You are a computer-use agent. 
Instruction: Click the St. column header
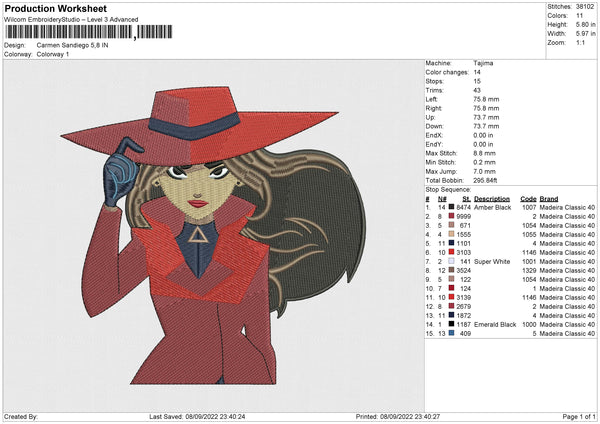[466, 199]
